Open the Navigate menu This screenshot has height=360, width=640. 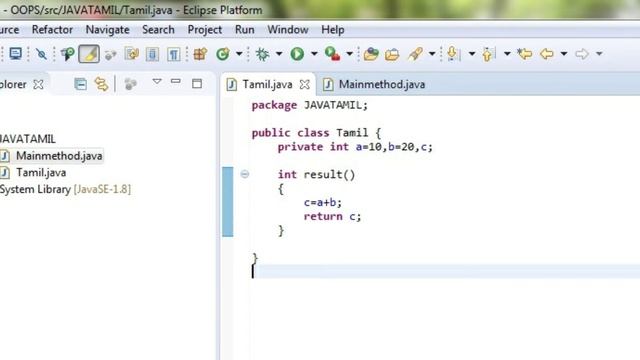(107, 30)
